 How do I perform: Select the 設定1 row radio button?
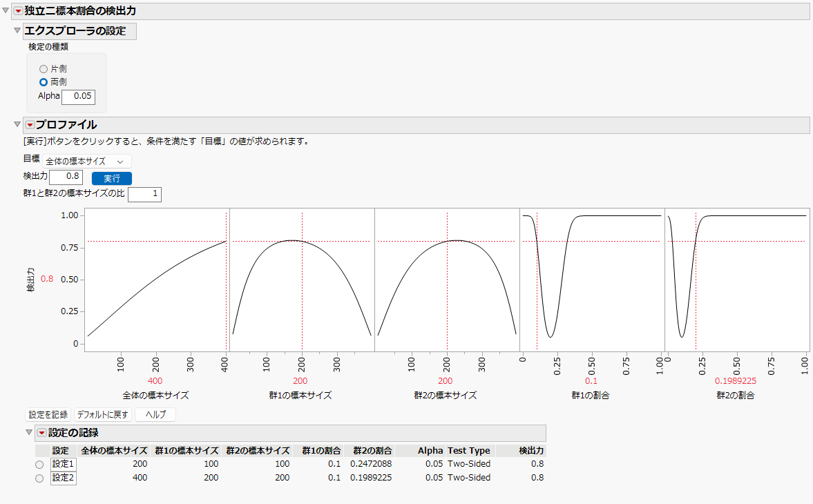[39, 465]
